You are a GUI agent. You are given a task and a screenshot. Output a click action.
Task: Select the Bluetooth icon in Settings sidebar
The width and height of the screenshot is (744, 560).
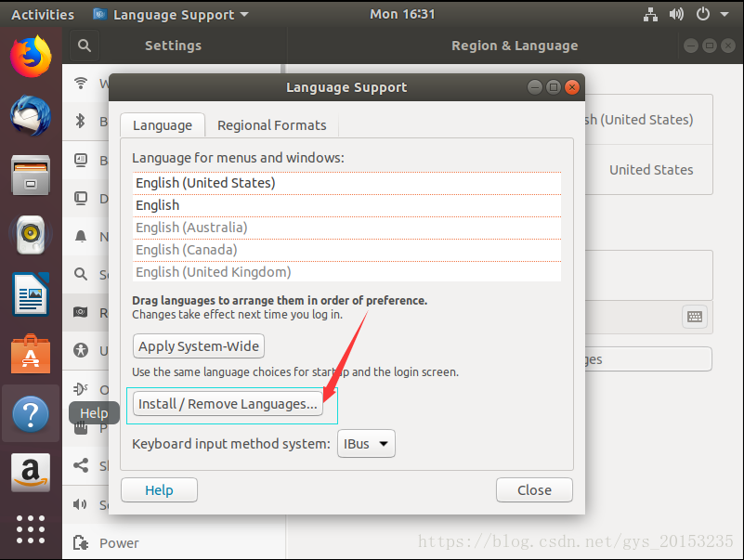(81, 121)
